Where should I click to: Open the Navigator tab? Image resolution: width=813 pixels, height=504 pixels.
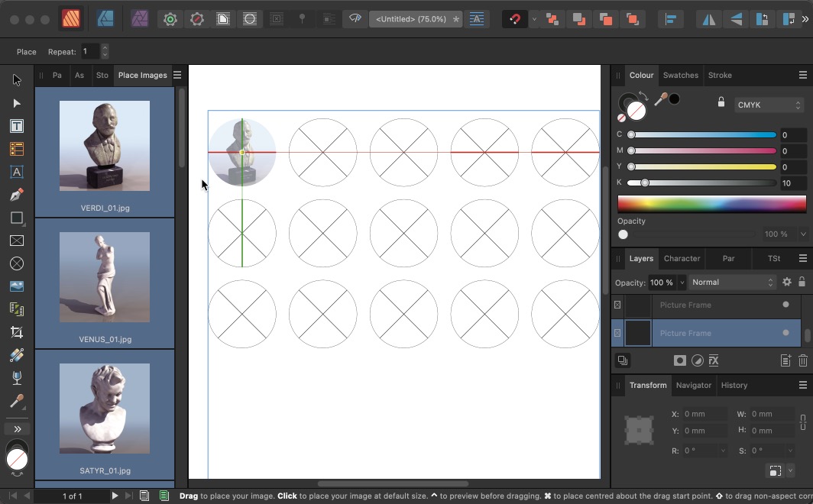[693, 385]
